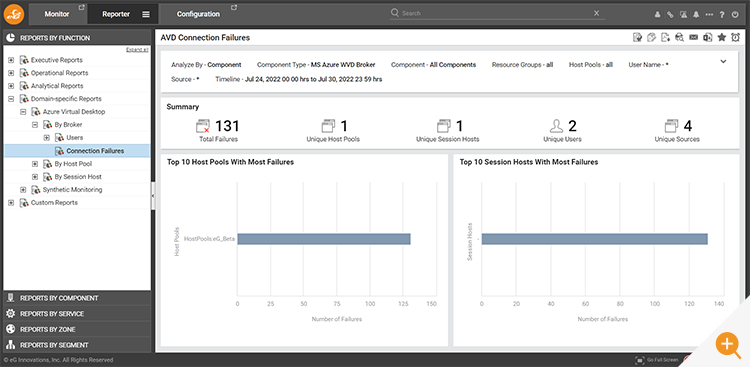750x367 pixels.
Task: Collapse the By Broker tree node
Action: click(34, 124)
